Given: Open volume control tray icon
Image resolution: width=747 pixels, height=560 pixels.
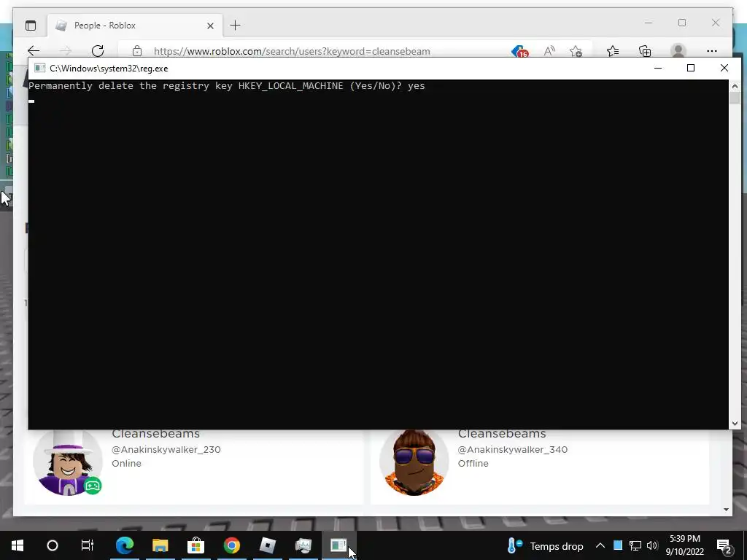Looking at the screenshot, I should [652, 545].
